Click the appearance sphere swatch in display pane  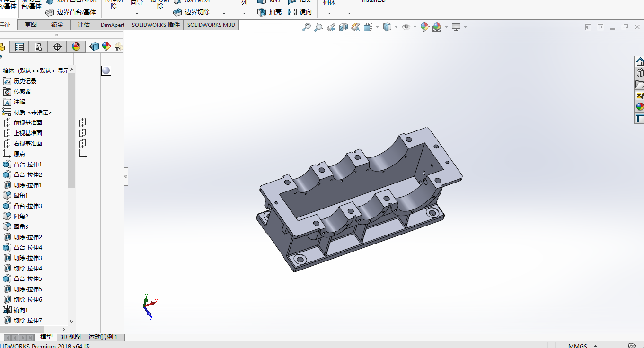click(x=106, y=70)
